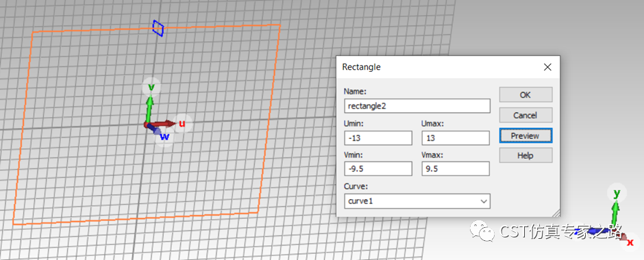
Task: Click into the Vmin field
Action: (x=378, y=168)
